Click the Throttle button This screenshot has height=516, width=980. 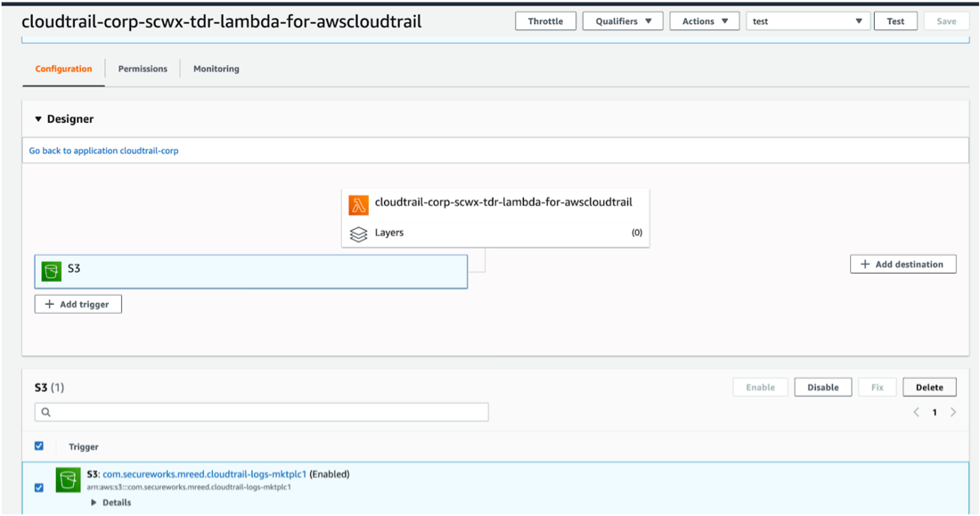coord(545,21)
